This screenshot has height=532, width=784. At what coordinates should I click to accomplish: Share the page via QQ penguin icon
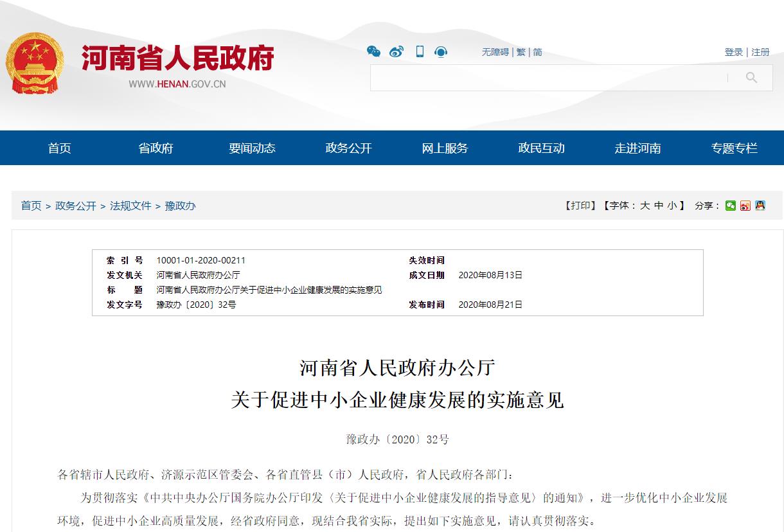coord(760,206)
